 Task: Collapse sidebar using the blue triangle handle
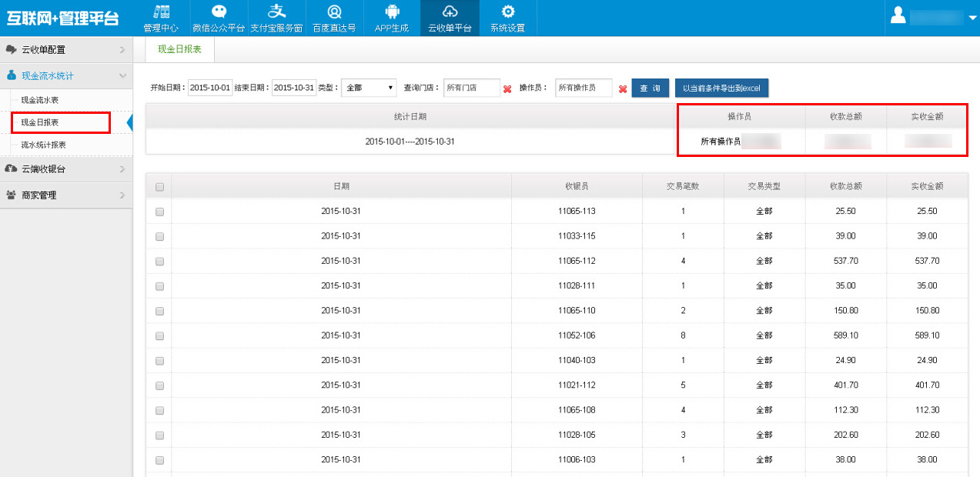coord(129,122)
